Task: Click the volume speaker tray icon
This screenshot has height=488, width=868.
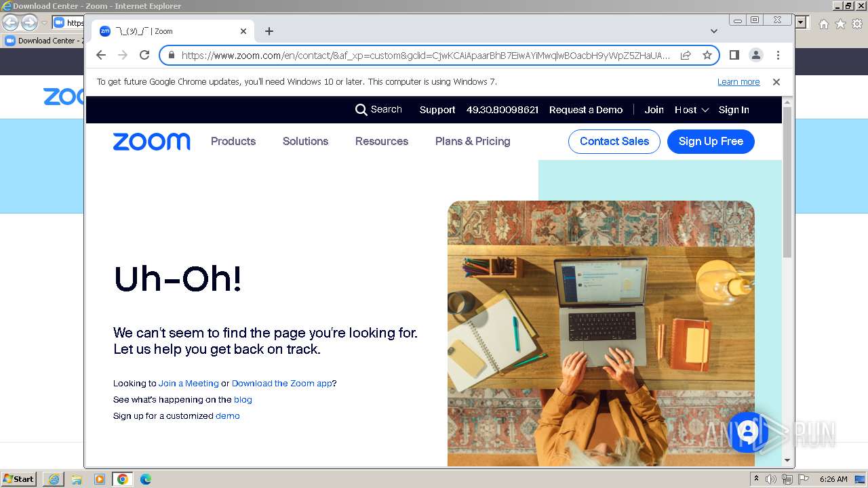Action: click(x=771, y=479)
